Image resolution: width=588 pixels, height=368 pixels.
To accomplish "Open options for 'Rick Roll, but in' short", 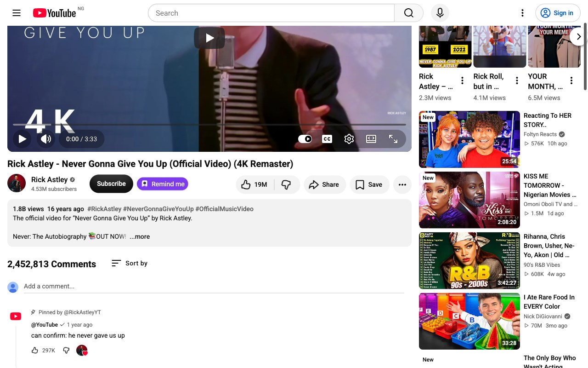I will click(517, 81).
